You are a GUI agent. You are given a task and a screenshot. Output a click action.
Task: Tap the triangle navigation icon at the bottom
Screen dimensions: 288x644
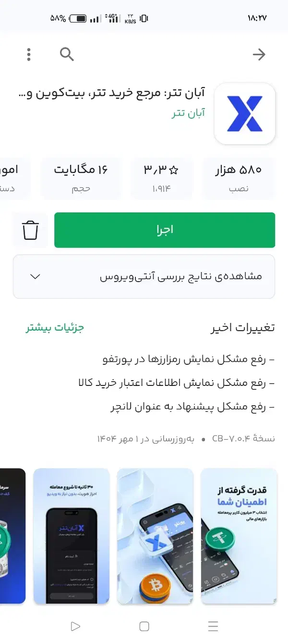pyautogui.click(x=75, y=626)
